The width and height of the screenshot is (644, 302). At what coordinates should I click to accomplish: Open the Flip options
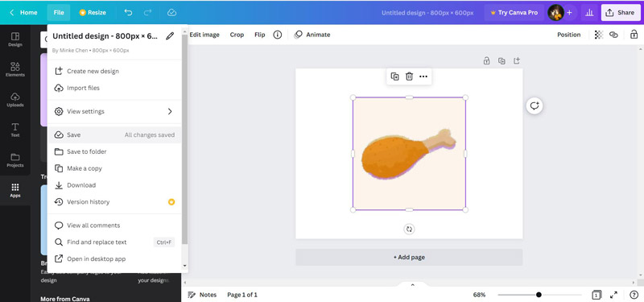259,35
